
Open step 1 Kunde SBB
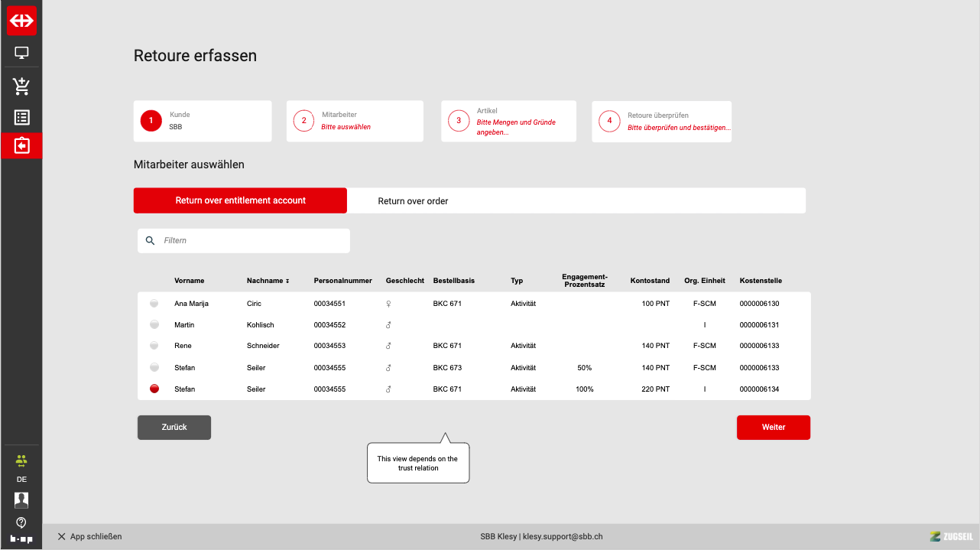202,121
